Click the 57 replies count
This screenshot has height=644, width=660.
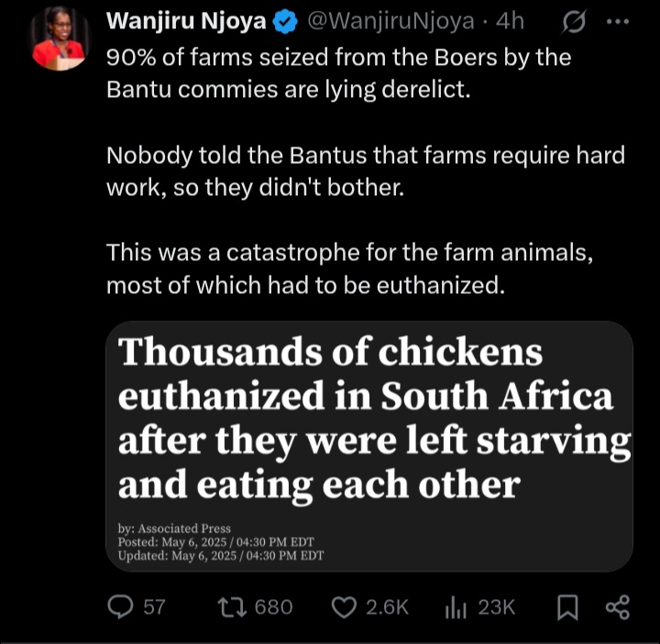[x=155, y=606]
